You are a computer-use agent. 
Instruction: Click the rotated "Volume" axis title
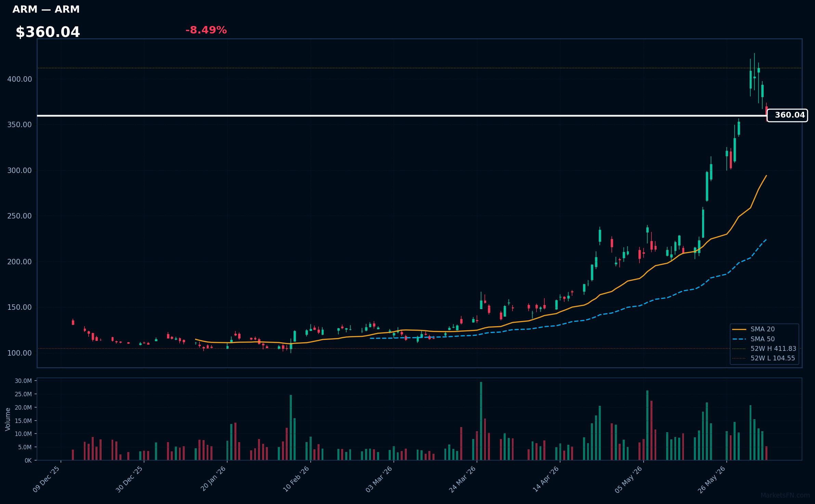pyautogui.click(x=8, y=419)
